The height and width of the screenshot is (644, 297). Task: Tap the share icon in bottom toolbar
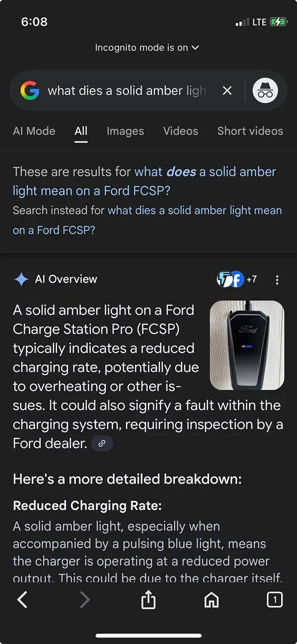click(x=148, y=600)
